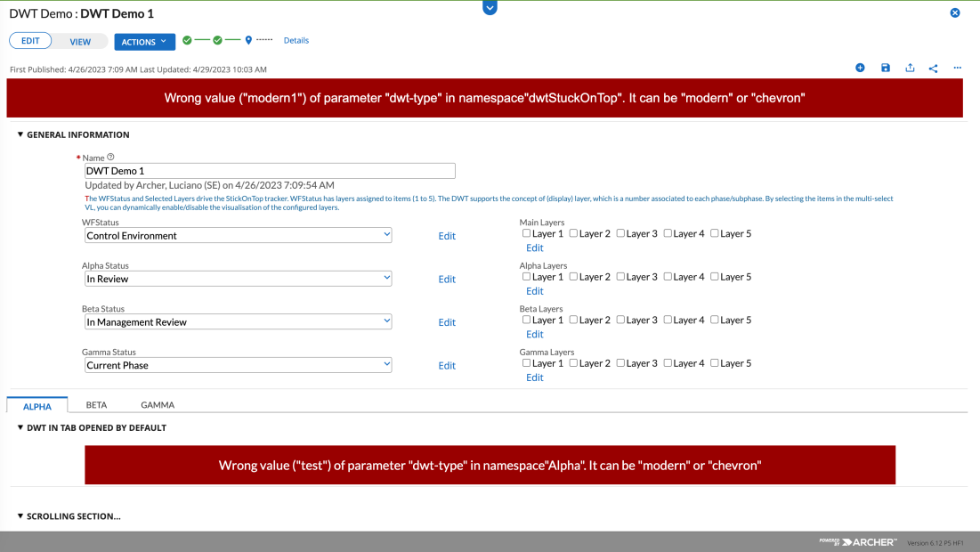Click Edit next to Beta Status

point(447,322)
